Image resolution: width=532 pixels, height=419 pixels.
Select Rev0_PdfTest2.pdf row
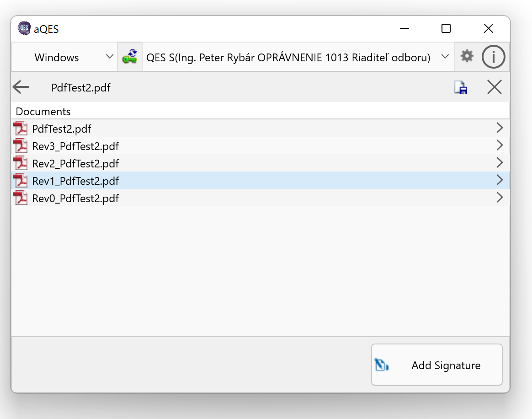[261, 198]
